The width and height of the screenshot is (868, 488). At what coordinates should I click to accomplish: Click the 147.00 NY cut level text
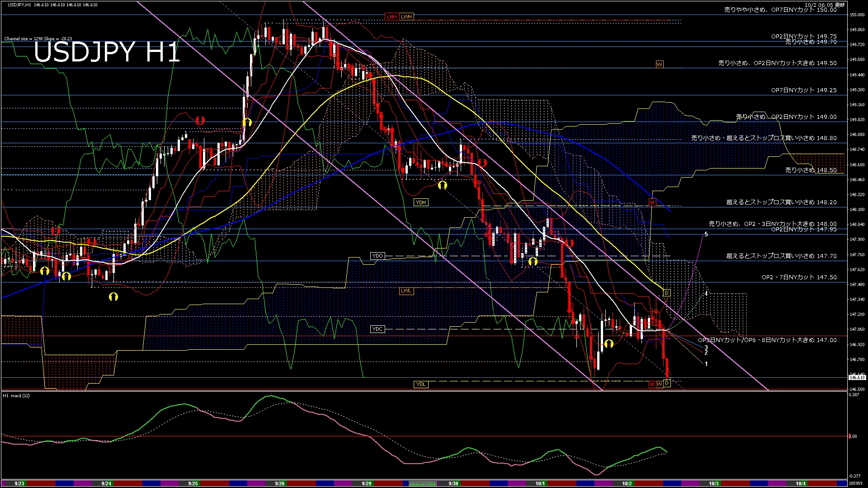tap(767, 340)
